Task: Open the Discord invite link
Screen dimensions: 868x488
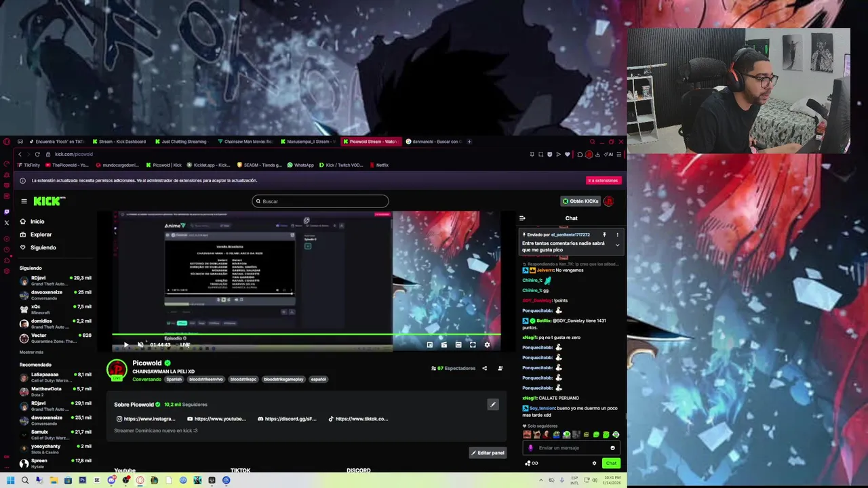Action: 287,419
